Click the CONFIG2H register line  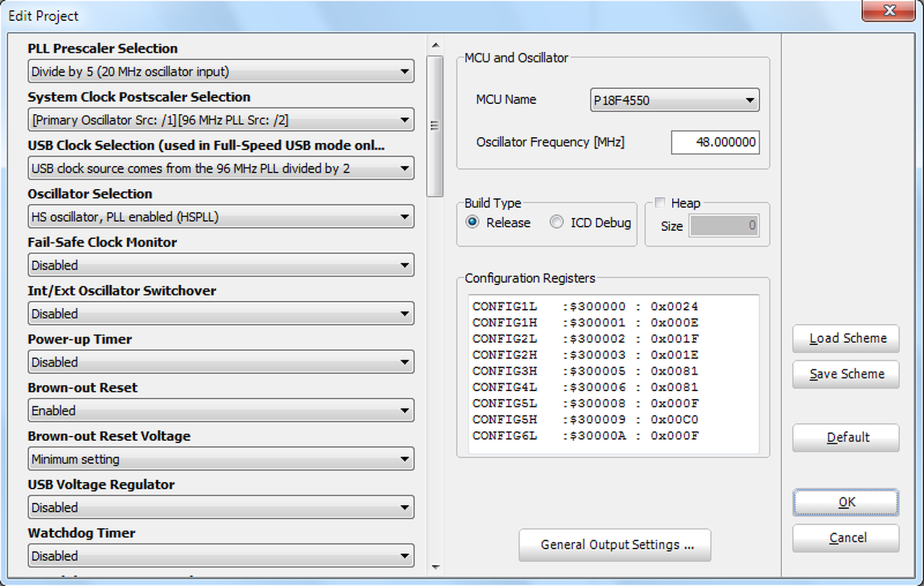tap(585, 355)
